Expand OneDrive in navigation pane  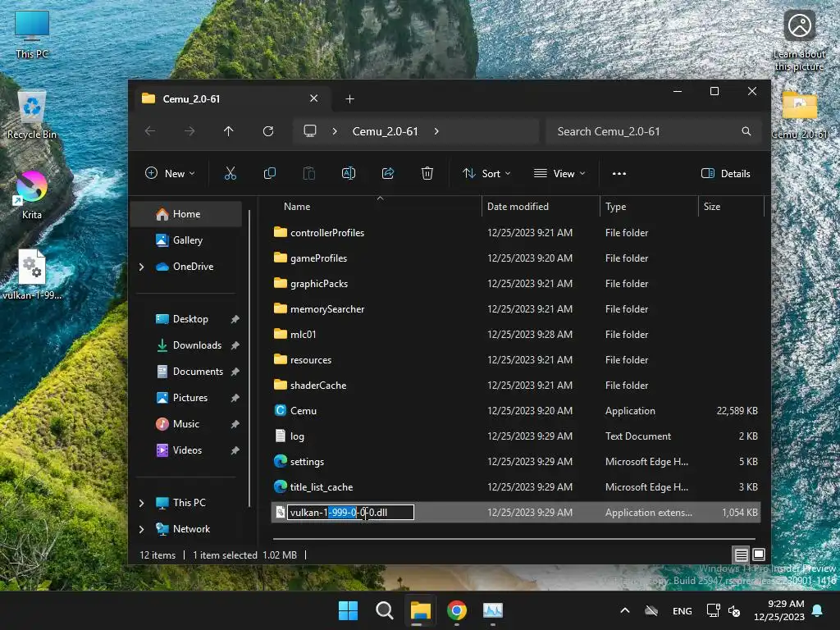click(x=141, y=267)
